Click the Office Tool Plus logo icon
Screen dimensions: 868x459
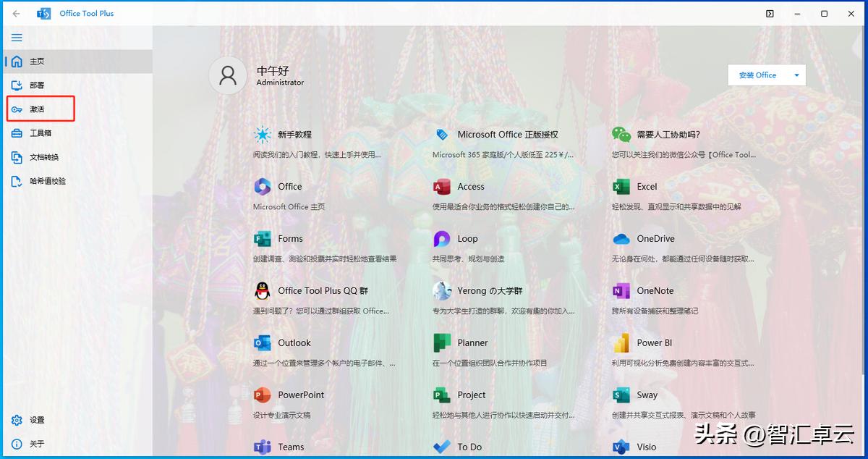point(43,12)
